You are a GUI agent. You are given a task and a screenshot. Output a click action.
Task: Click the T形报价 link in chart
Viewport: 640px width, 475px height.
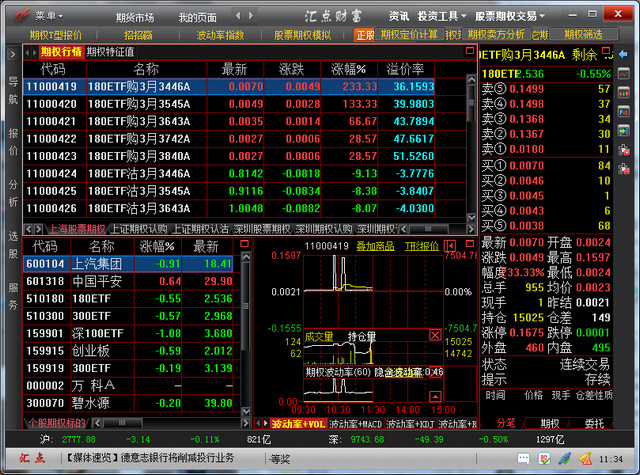(421, 246)
